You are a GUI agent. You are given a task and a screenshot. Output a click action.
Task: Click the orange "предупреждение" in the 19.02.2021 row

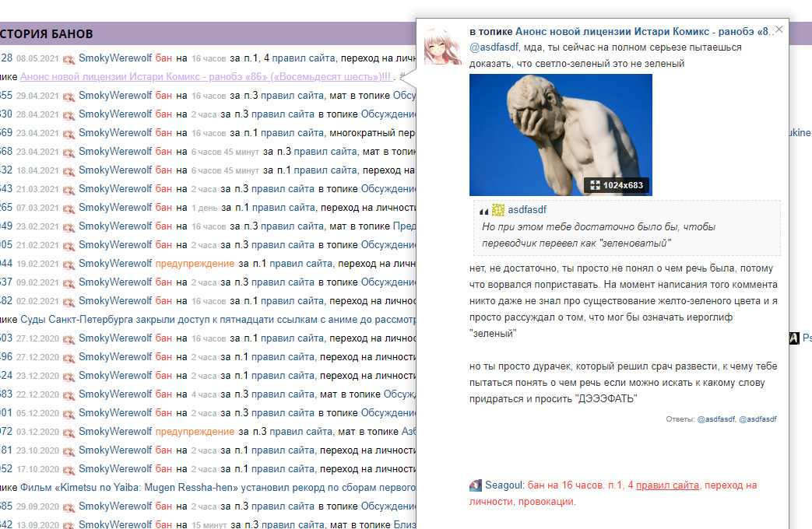195,263
